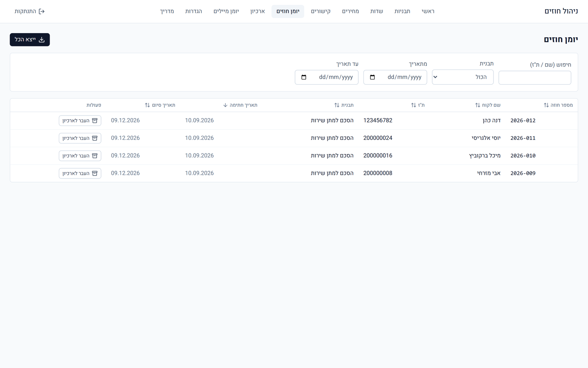Click archive icon in row 2026-010
Screen dimensions: 588x368
coord(95,156)
